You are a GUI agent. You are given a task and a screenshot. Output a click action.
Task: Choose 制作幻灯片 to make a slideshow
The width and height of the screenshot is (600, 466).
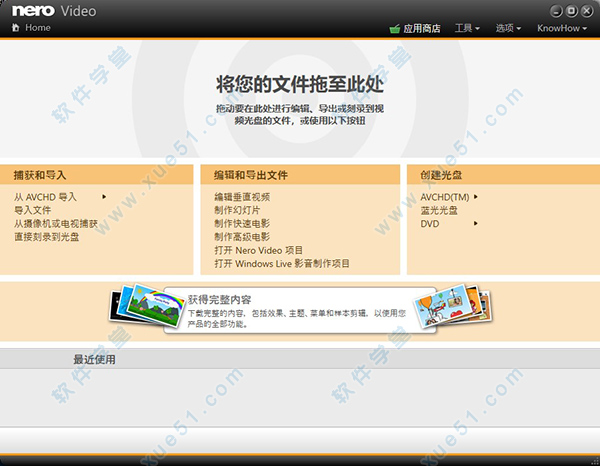pos(238,211)
